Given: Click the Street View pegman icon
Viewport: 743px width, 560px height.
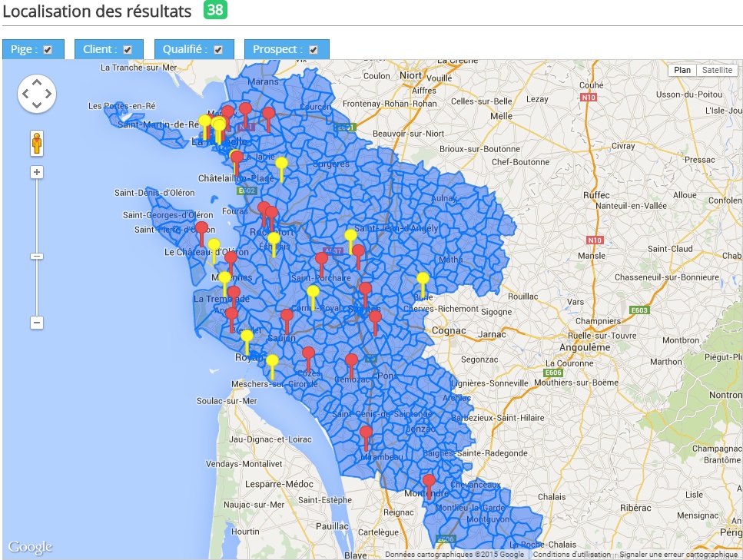Looking at the screenshot, I should [x=37, y=143].
